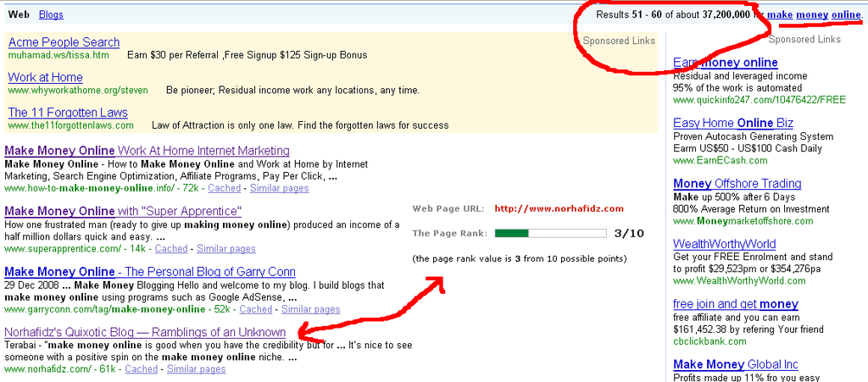Click www.EarnECash.com URL text
868x382 pixels.
pos(721,161)
